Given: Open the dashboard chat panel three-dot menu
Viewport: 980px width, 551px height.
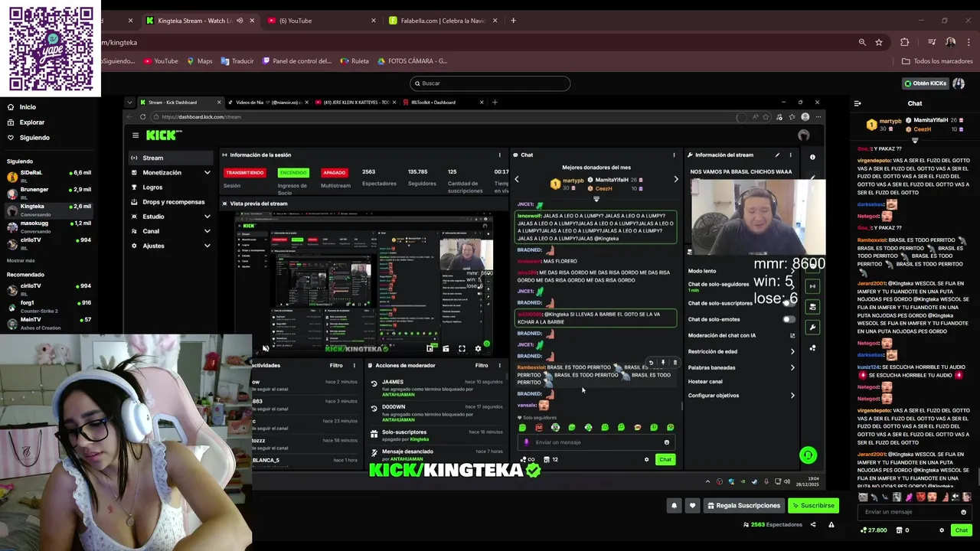Looking at the screenshot, I should click(674, 155).
